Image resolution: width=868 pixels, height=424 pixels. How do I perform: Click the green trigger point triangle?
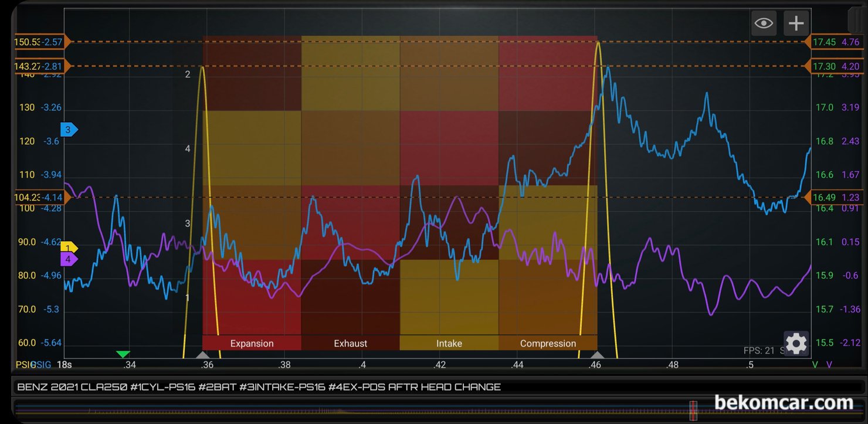123,354
